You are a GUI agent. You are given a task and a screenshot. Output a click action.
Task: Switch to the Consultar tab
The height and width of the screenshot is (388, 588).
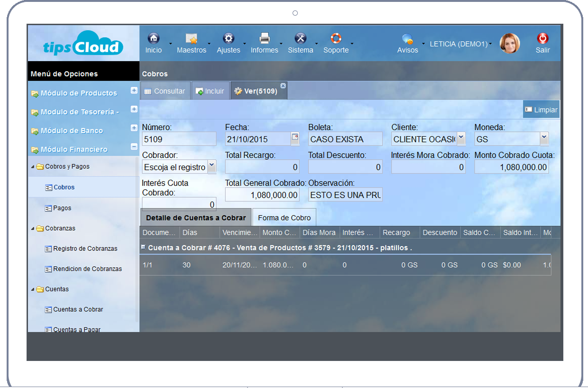165,91
